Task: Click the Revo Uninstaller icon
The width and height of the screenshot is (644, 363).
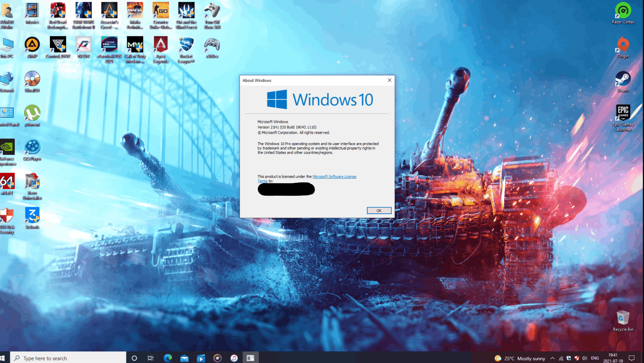Action: [32, 187]
